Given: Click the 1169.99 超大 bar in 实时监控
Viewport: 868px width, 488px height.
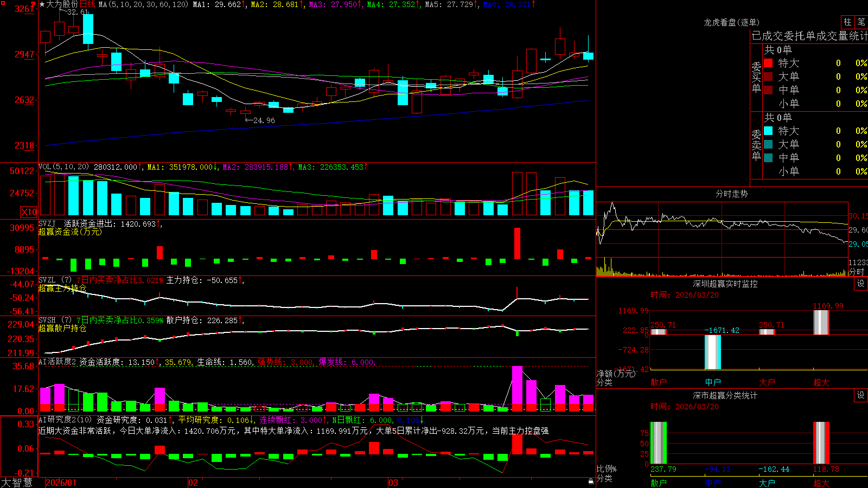Looking at the screenshot, I should point(821,323).
